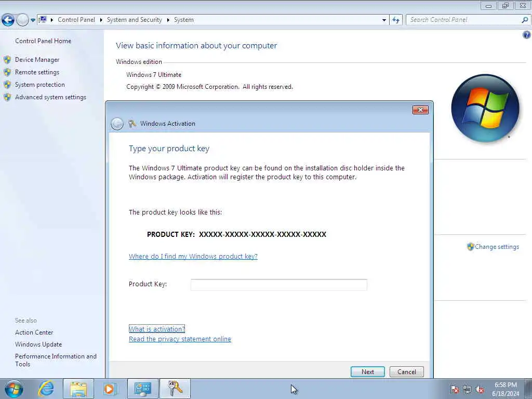
Task: Open What is activation? link
Action: tap(157, 329)
